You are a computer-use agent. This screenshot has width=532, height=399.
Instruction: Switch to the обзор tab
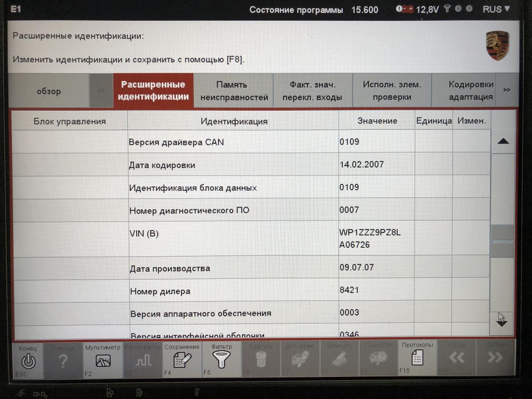point(49,91)
